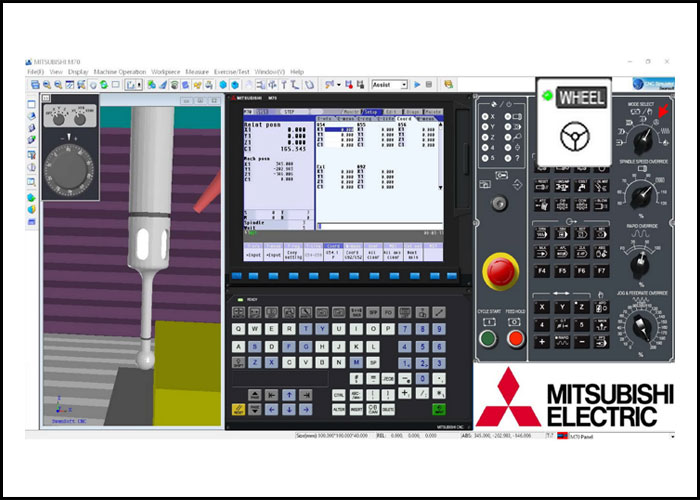Click the COOL coolant key
The width and height of the screenshot is (700, 500).
581,186
